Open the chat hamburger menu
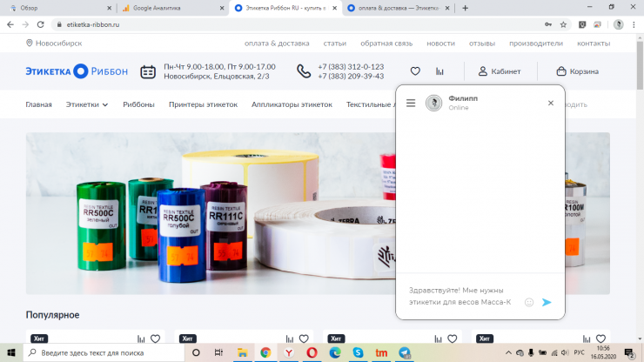Image resolution: width=644 pixels, height=362 pixels. pos(411,103)
